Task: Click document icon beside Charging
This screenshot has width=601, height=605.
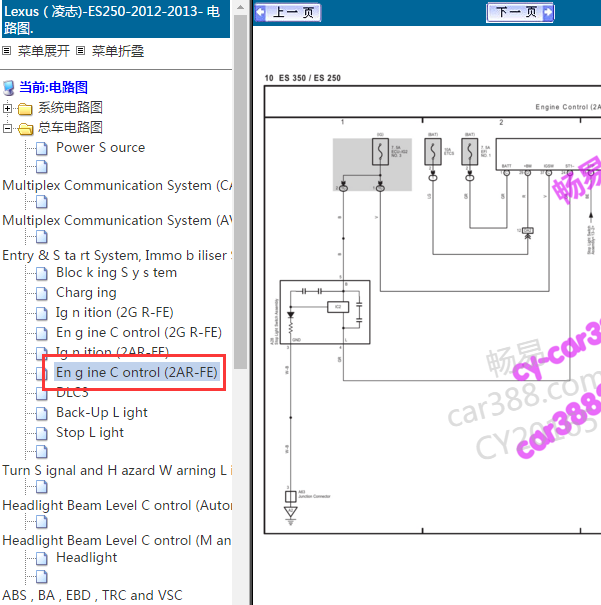Action: pos(42,294)
